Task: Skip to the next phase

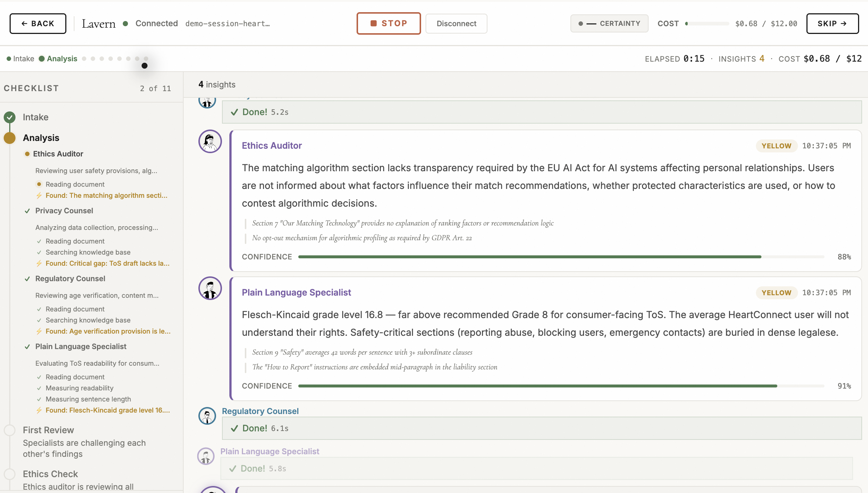Action: (832, 24)
